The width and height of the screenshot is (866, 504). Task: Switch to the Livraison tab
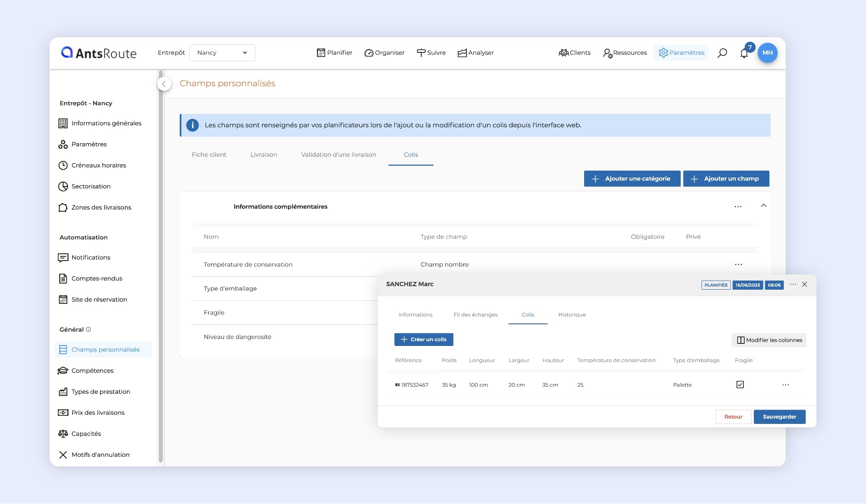coord(263,155)
